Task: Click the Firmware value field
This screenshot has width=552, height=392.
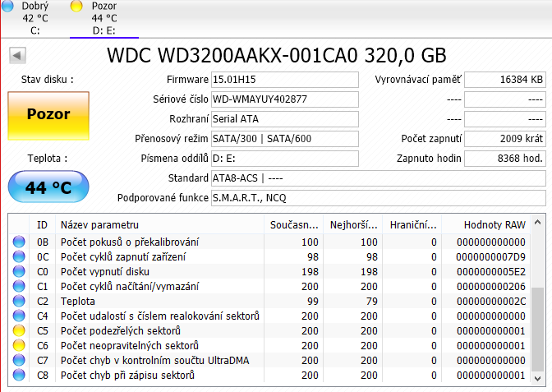Action: [284, 80]
